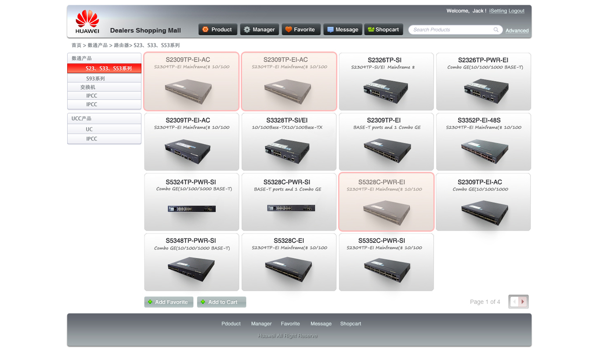Select the S3352P-EI-48S product card
The width and height of the screenshot is (600, 364).
point(483,142)
